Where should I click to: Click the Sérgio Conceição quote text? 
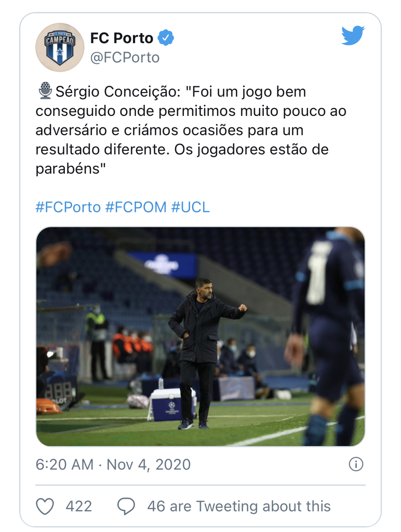(191, 130)
